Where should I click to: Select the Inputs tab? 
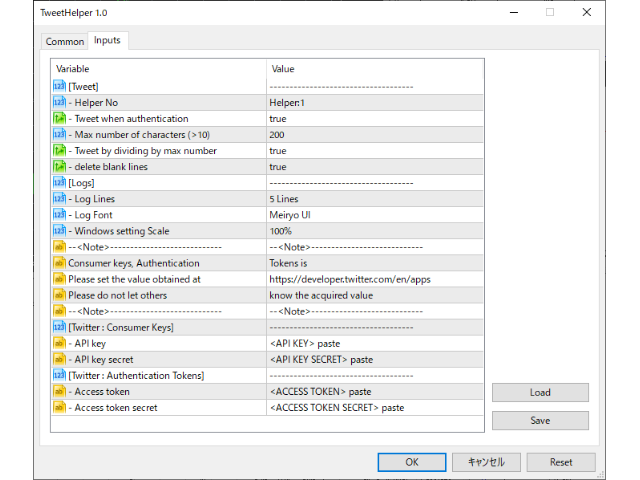tap(106, 40)
